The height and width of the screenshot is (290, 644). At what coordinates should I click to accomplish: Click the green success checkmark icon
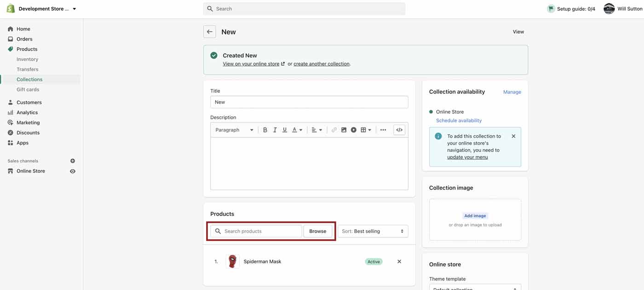214,55
